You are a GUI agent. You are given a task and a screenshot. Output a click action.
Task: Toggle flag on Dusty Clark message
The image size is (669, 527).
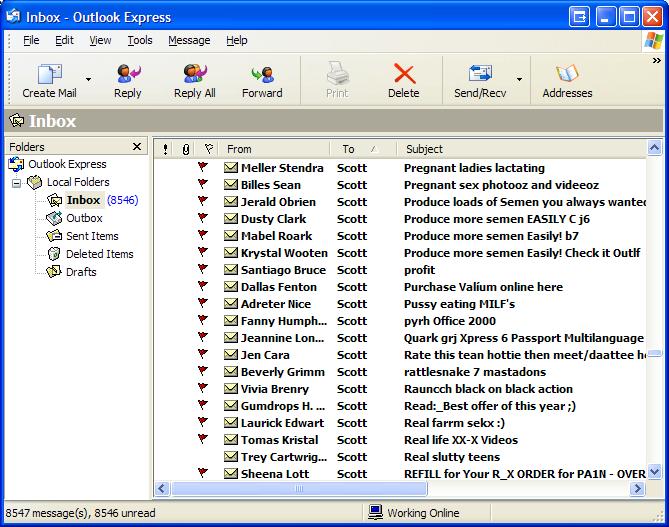203,218
